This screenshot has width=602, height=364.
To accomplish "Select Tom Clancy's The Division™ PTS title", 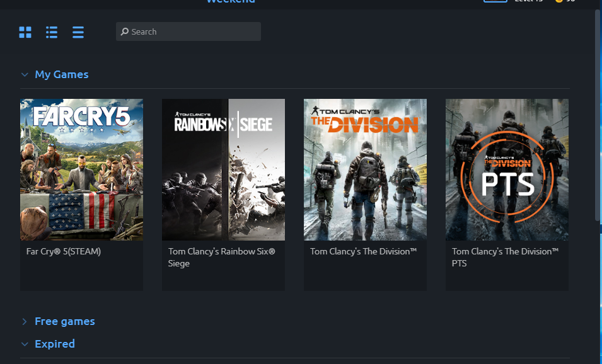I will [x=506, y=258].
